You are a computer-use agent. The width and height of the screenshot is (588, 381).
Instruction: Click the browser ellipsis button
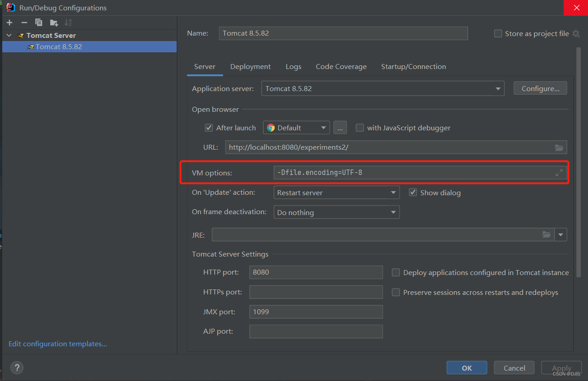340,128
